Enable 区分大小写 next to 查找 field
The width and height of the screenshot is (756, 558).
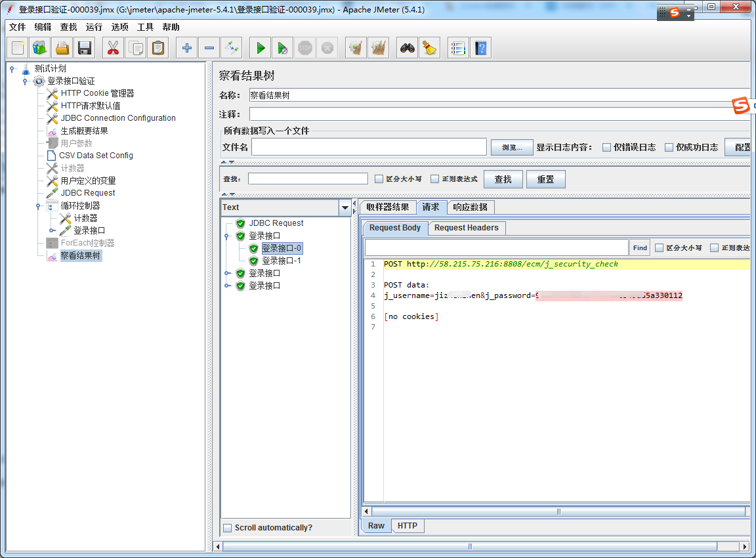[x=379, y=179]
